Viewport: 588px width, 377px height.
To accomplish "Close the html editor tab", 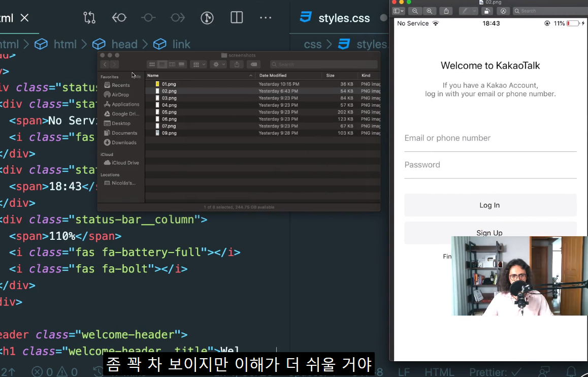I will click(25, 18).
